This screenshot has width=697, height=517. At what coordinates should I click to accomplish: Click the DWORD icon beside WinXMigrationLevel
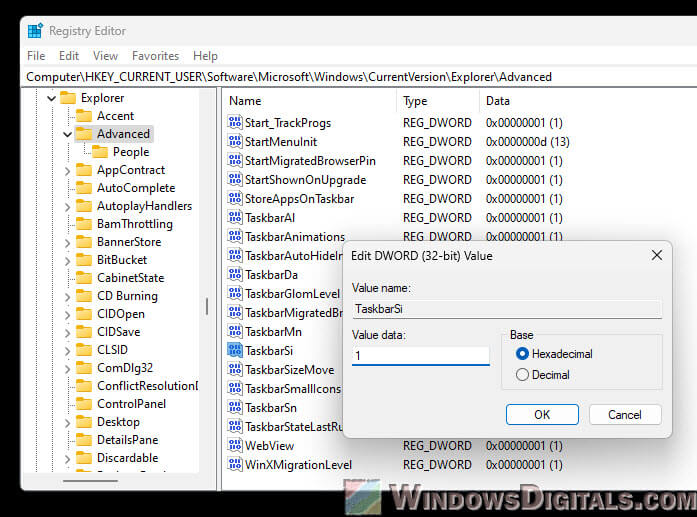pos(235,465)
